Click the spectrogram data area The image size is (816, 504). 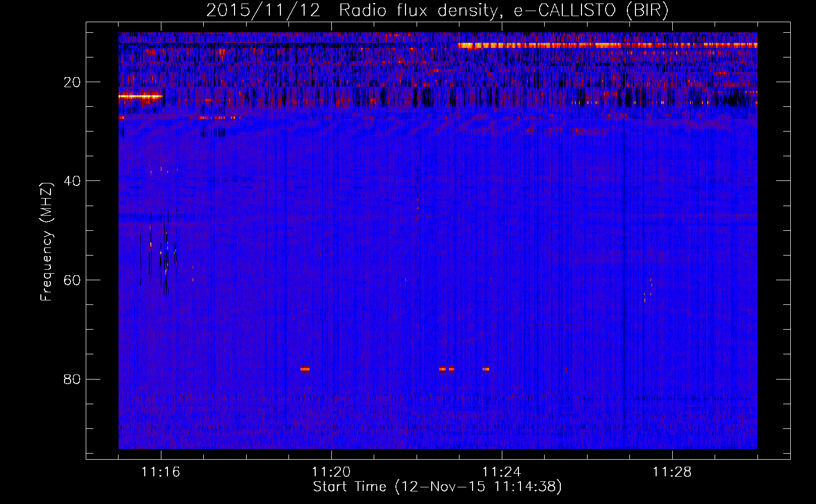(x=438, y=240)
